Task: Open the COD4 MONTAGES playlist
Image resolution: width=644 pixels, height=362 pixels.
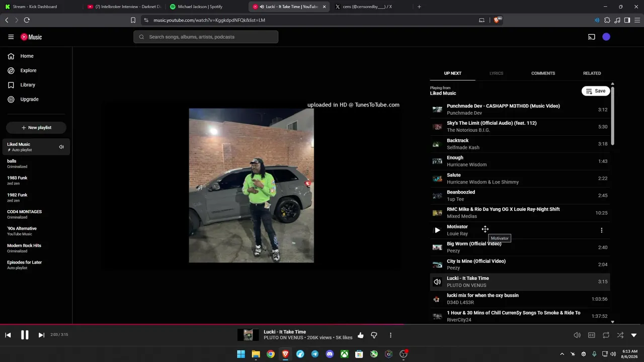Action: tap(36, 214)
